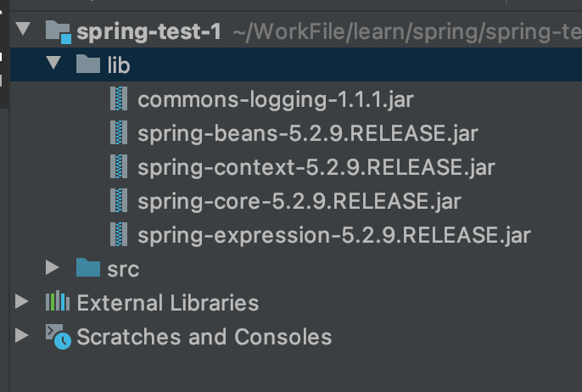Click the spring-expression jar archive icon
Viewport: 582px width, 392px height.
[120, 234]
